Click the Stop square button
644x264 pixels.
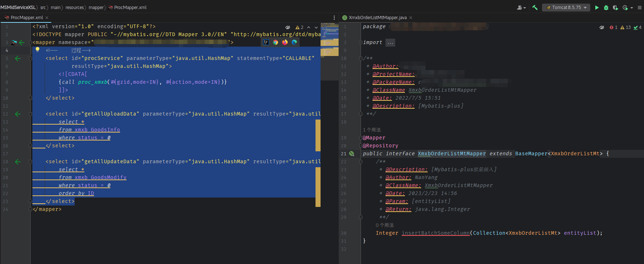click(x=640, y=8)
